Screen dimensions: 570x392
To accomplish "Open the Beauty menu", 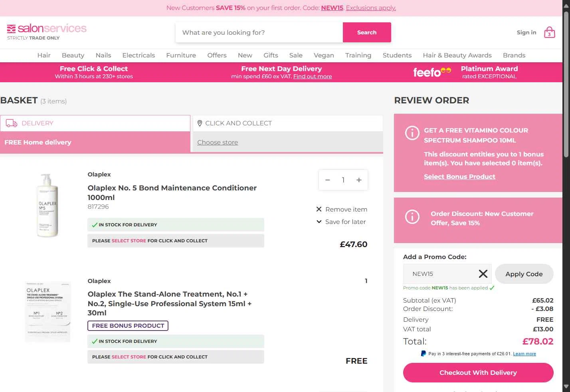I will click(73, 55).
